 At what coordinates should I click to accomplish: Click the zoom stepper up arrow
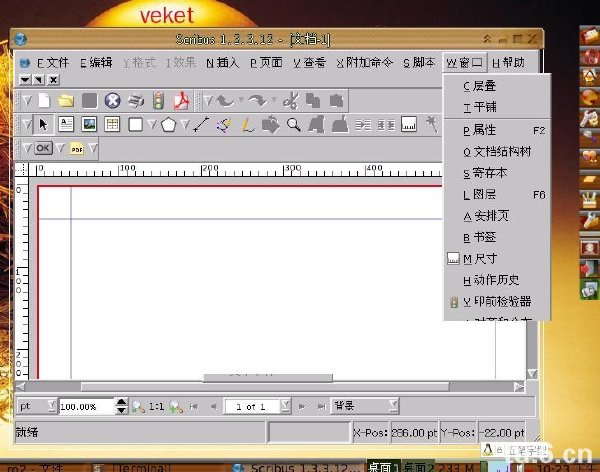pyautogui.click(x=121, y=402)
